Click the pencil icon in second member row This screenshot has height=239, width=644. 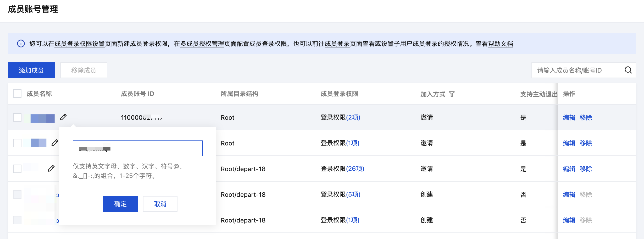tap(55, 143)
